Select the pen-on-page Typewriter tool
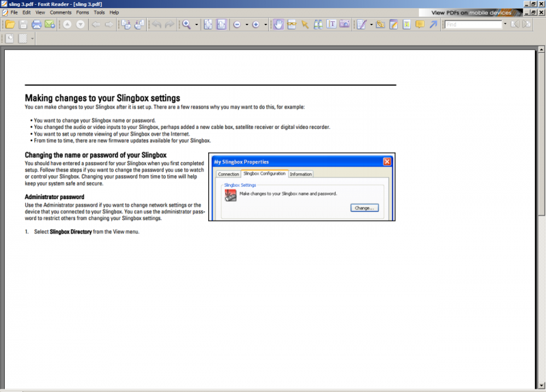The width and height of the screenshot is (546, 392). coord(362,25)
